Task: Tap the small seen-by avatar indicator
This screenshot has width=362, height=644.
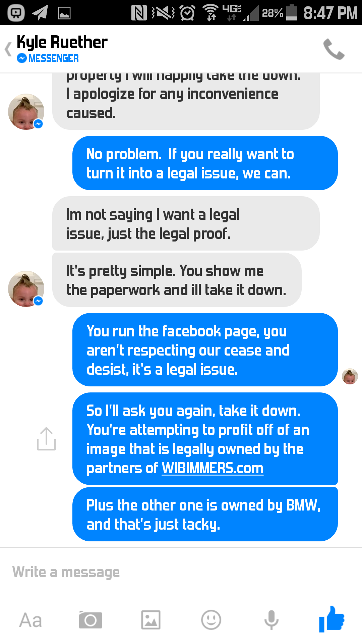Action: click(x=350, y=376)
